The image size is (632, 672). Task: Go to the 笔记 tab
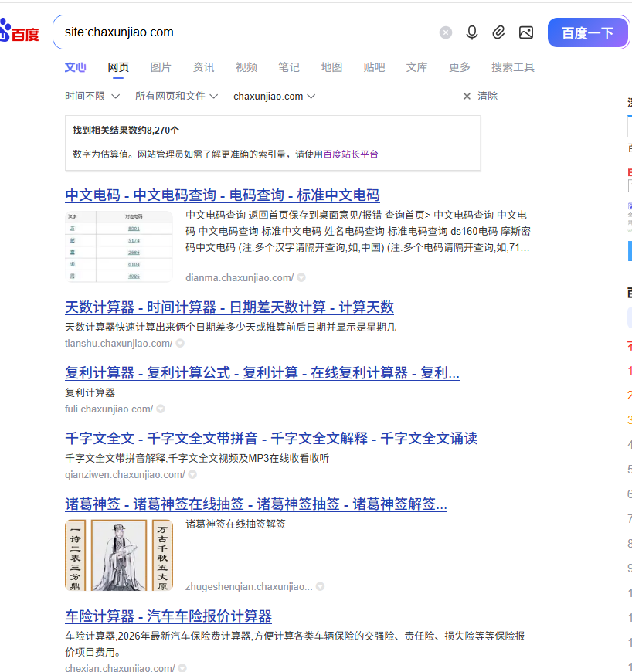[x=288, y=67]
